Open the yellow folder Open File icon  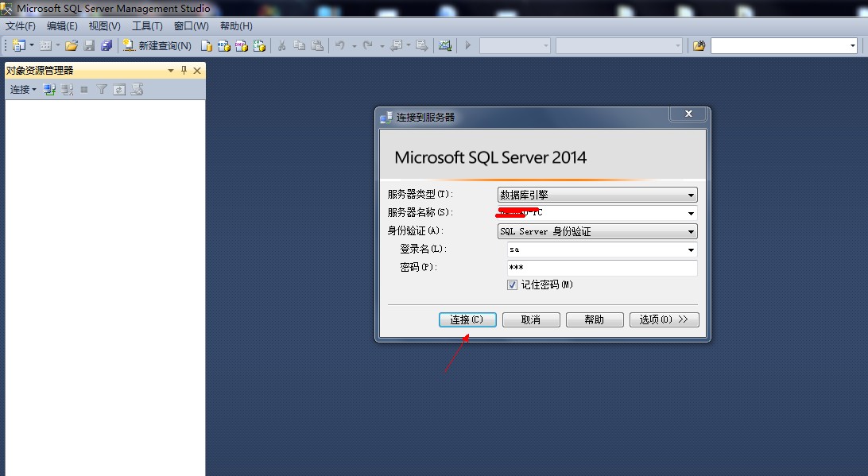pos(72,45)
